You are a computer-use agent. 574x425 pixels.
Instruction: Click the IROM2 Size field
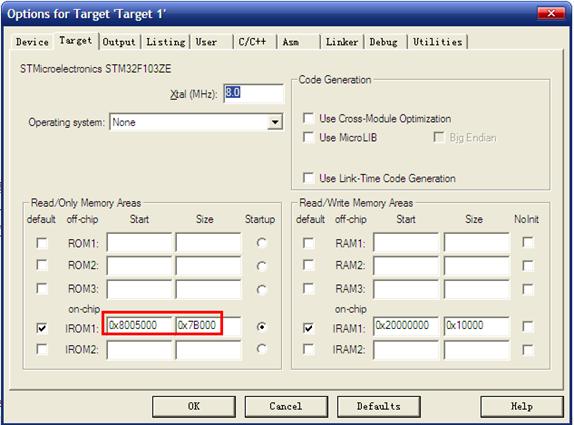[x=208, y=350]
